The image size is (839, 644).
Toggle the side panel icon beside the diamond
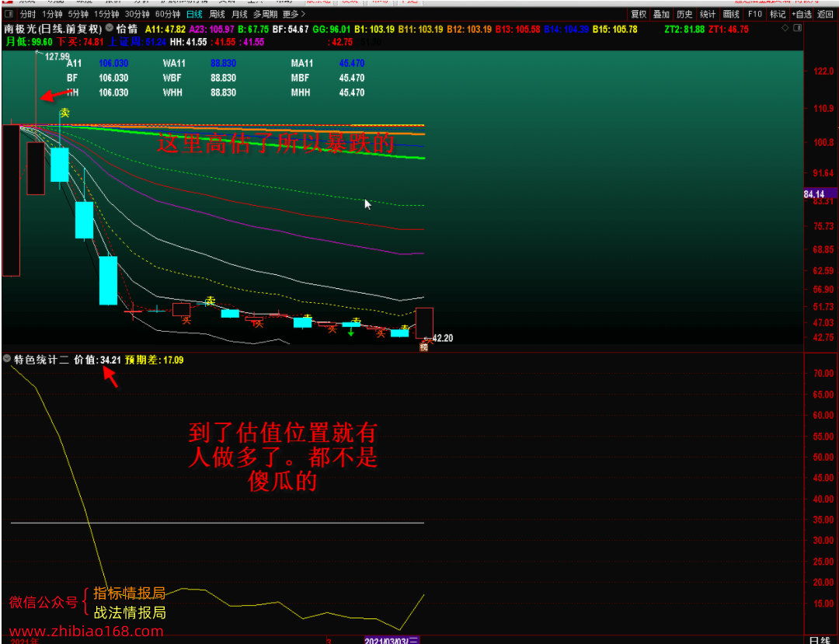797,28
